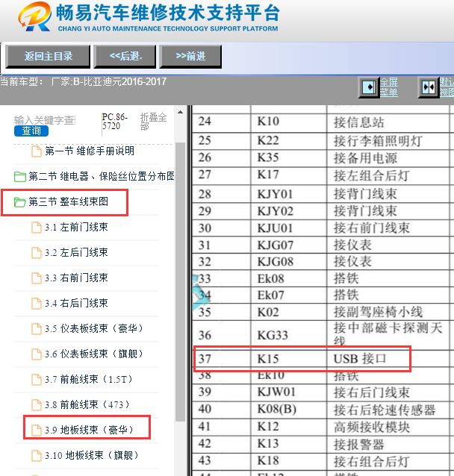
Task: Focus the keyword search input field
Action: [45, 121]
